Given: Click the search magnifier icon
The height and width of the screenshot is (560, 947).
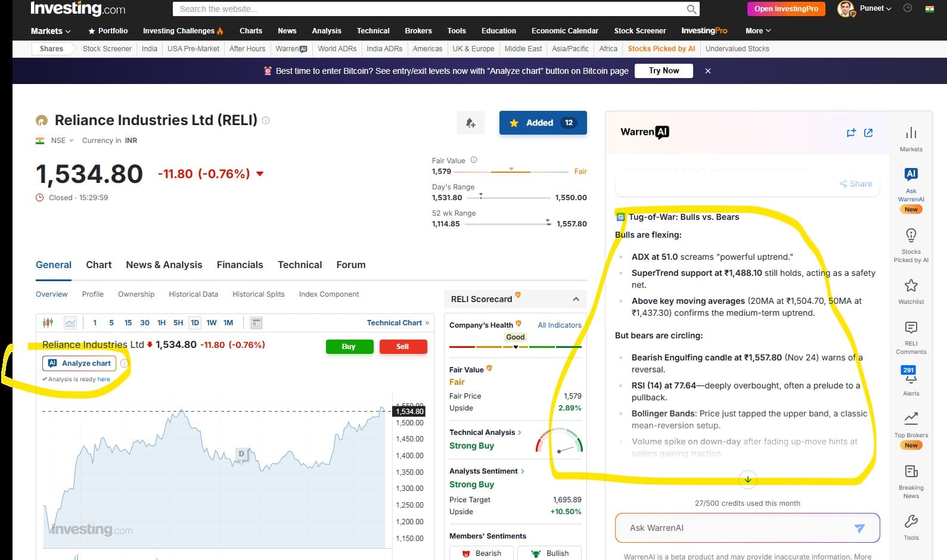Looking at the screenshot, I should coord(691,9).
